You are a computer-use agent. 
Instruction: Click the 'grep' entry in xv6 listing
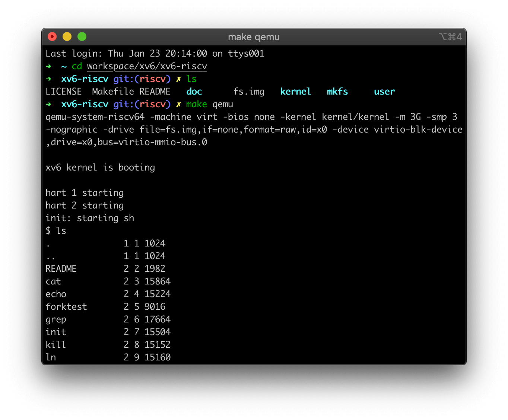pyautogui.click(x=56, y=319)
